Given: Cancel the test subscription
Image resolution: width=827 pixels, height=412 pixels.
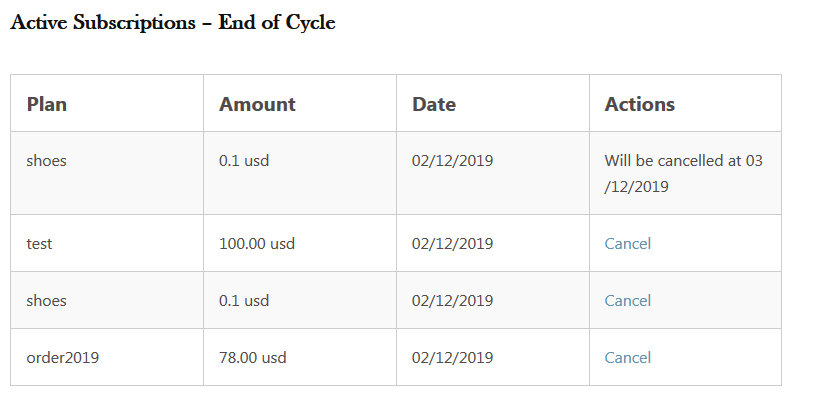Looking at the screenshot, I should [627, 243].
